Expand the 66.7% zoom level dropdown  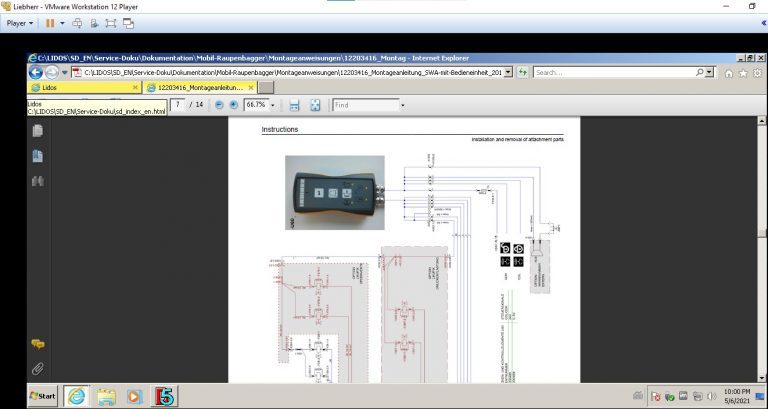click(272, 105)
